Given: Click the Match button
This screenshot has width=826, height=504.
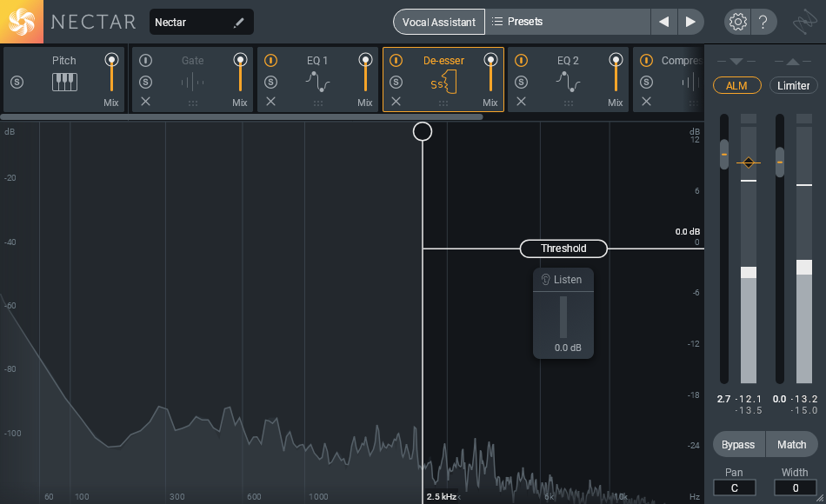Looking at the screenshot, I should pyautogui.click(x=792, y=445).
